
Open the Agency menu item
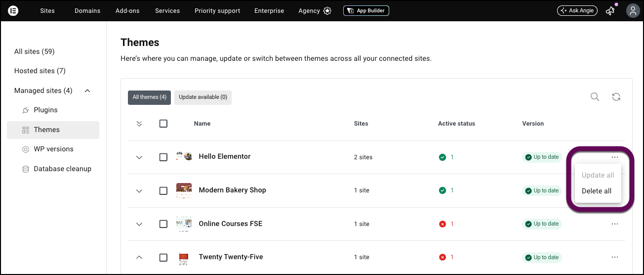[x=309, y=10]
